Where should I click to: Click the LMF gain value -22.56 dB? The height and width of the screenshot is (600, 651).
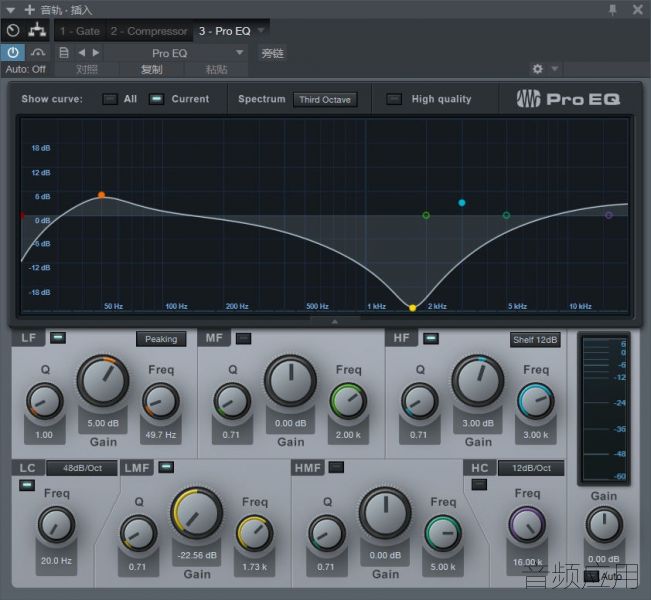[x=197, y=556]
